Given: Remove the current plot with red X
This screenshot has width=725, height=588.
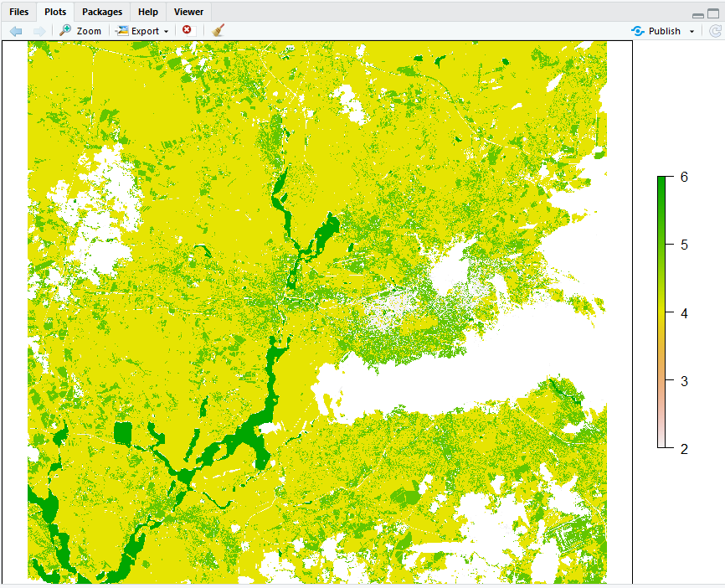Looking at the screenshot, I should click(x=187, y=30).
